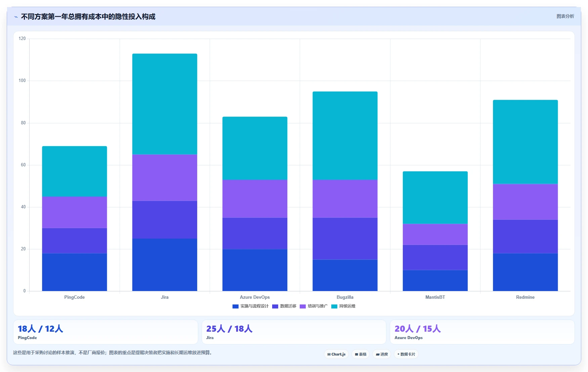Click the Azure DevOps x-axis label
This screenshot has height=372, width=588.
(255, 297)
